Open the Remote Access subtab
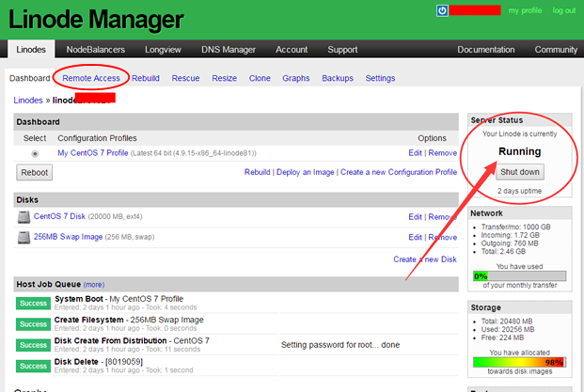The image size is (584, 392). click(91, 78)
